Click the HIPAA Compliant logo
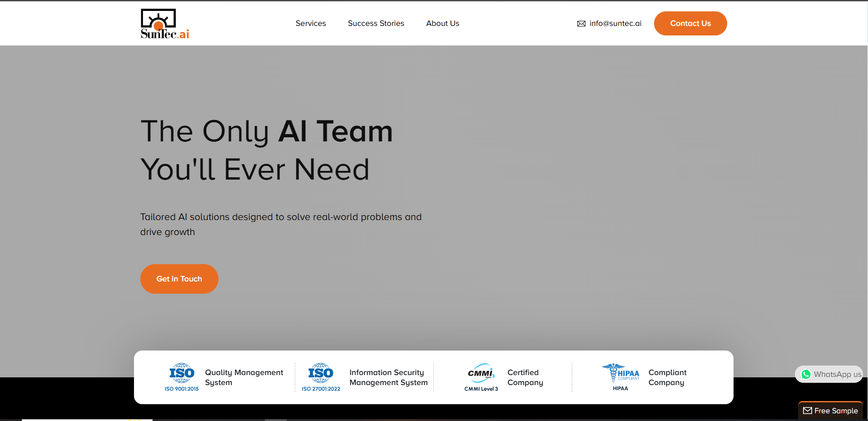 [620, 377]
